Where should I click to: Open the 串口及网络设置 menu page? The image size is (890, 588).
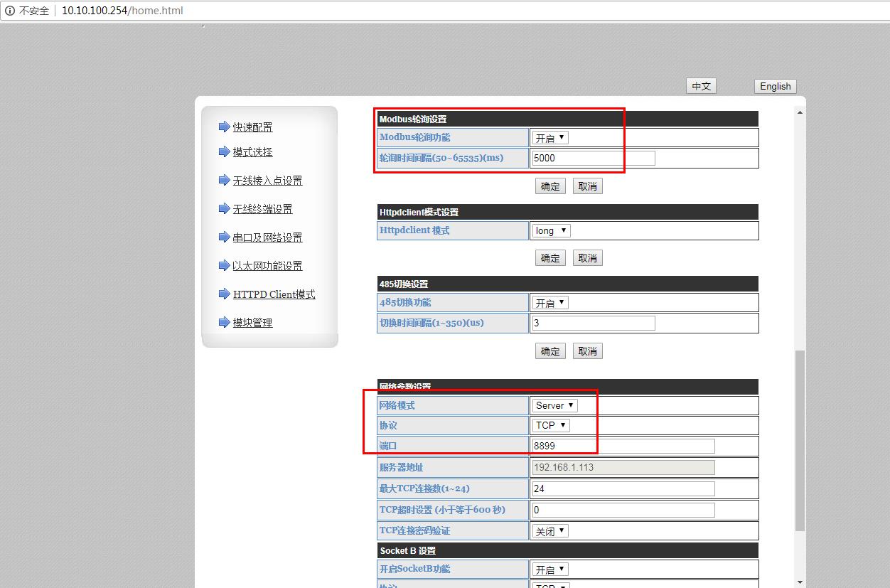(267, 237)
